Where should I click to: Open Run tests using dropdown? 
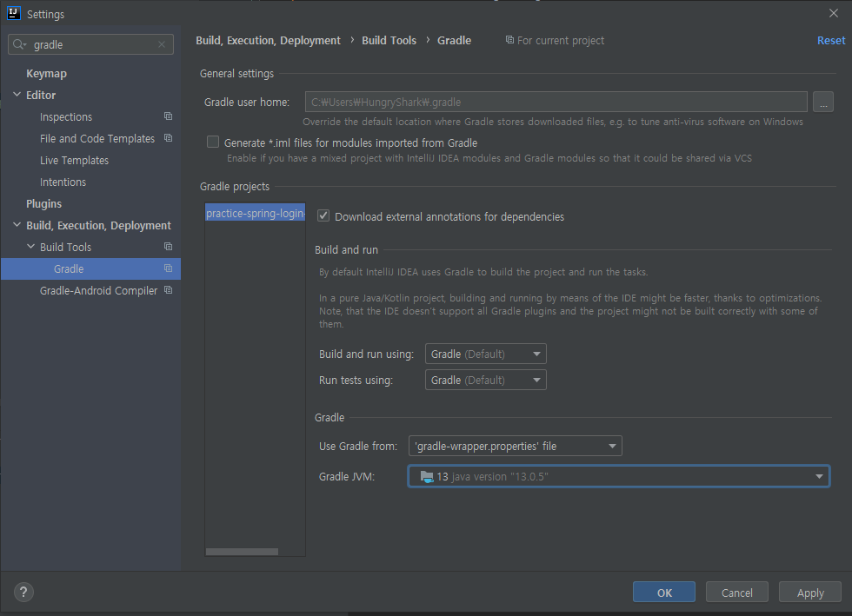coord(486,380)
